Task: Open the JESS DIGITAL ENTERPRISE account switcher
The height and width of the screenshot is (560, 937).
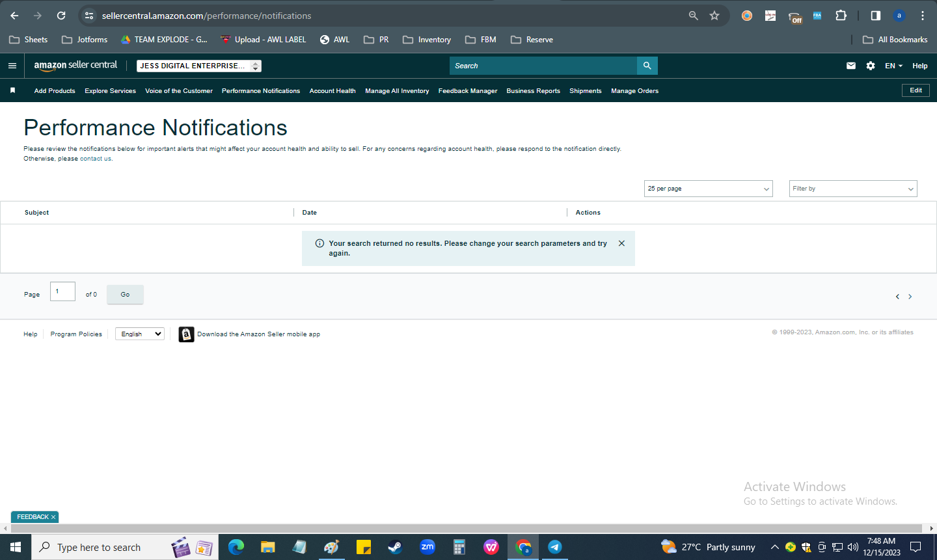Action: pyautogui.click(x=199, y=66)
